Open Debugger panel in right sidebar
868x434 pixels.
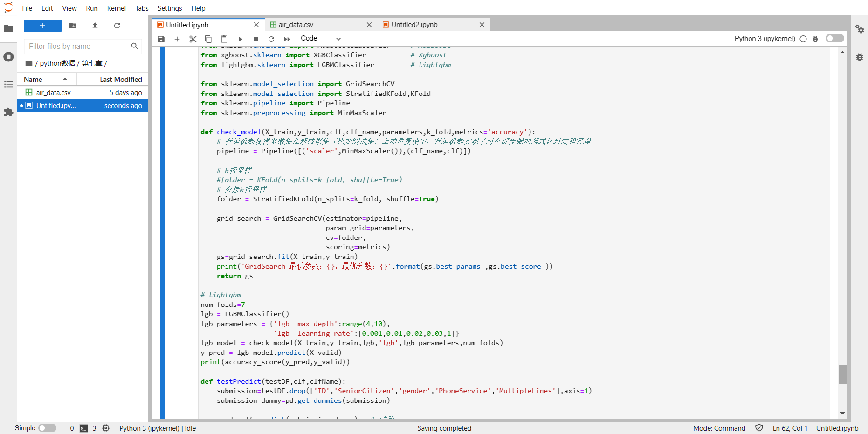pos(860,57)
